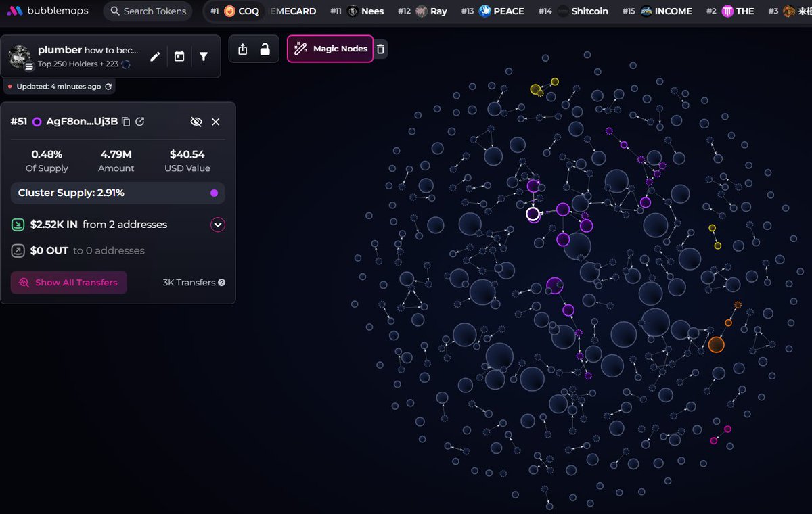Toggle visibility of wallet #51
This screenshot has width=812, height=514.
(196, 122)
